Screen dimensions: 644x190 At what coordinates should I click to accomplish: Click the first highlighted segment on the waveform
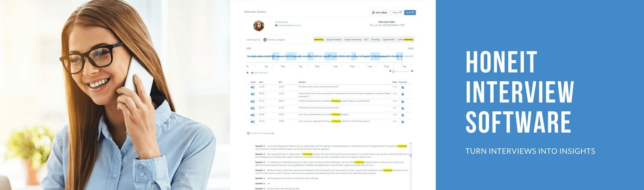(x=275, y=56)
